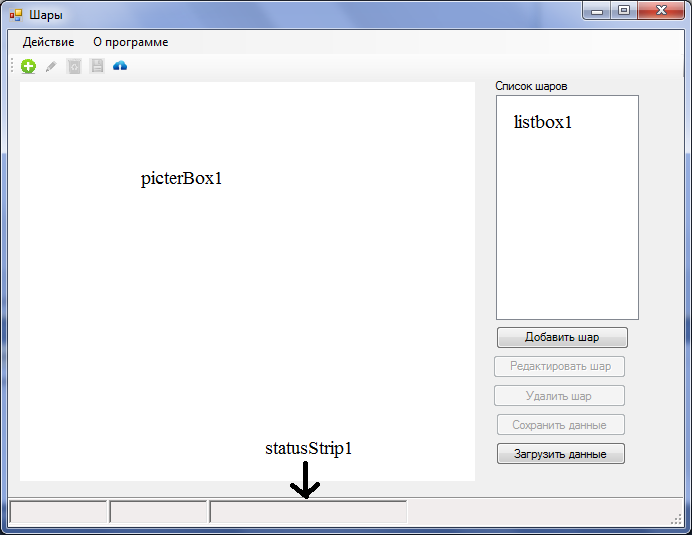
Task: Click the blue cloud load toolbar icon
Action: [x=120, y=66]
